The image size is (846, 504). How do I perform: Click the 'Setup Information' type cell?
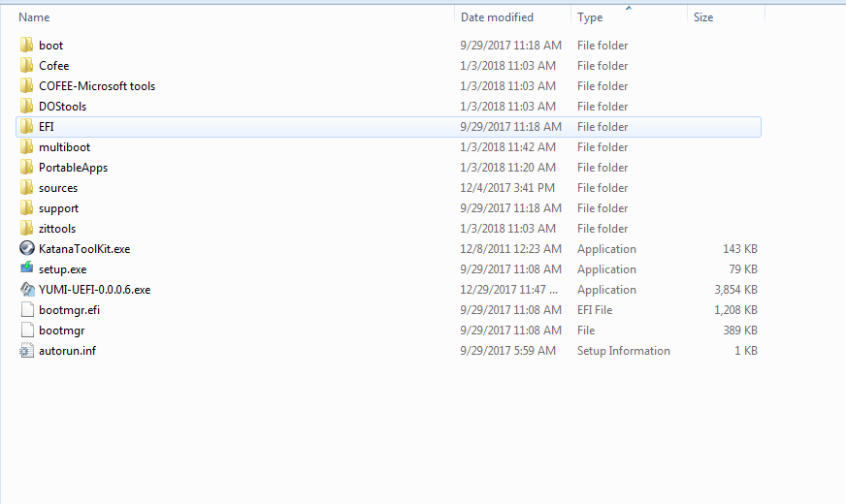[x=624, y=351]
